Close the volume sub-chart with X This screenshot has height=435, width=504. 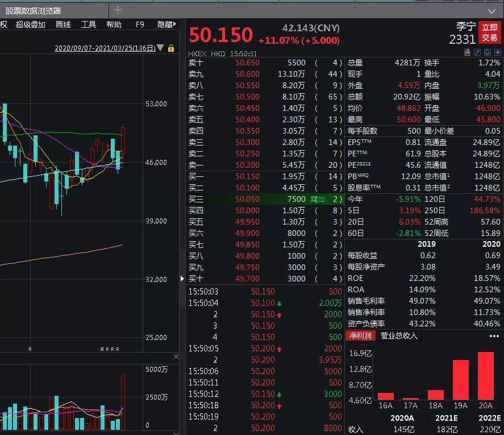[x=176, y=357]
